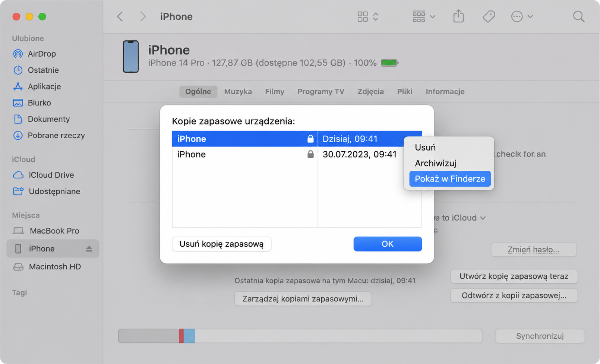Eject the iPhone from the sidebar
Screen dimensions: 600x364
click(x=89, y=249)
